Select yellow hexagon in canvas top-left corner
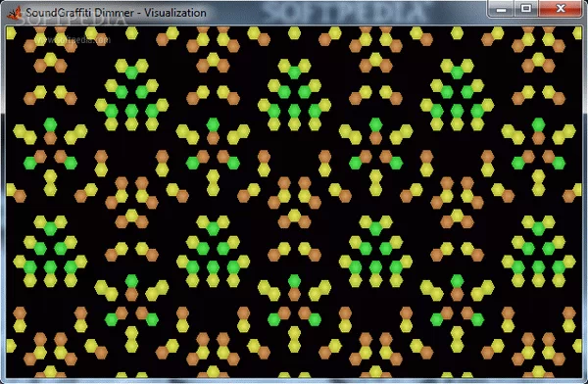Viewport: 588px width, 384px height. point(11,33)
